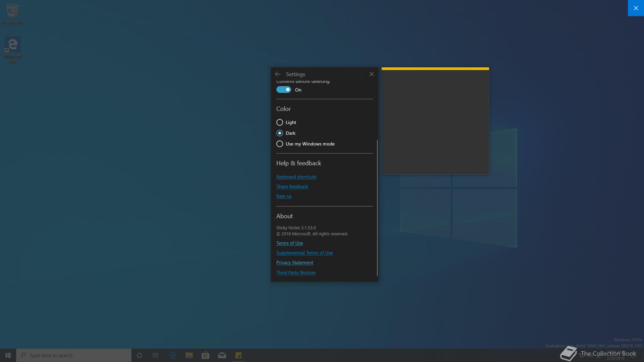Open Microsoft Edge in the taskbar

pos(173,355)
